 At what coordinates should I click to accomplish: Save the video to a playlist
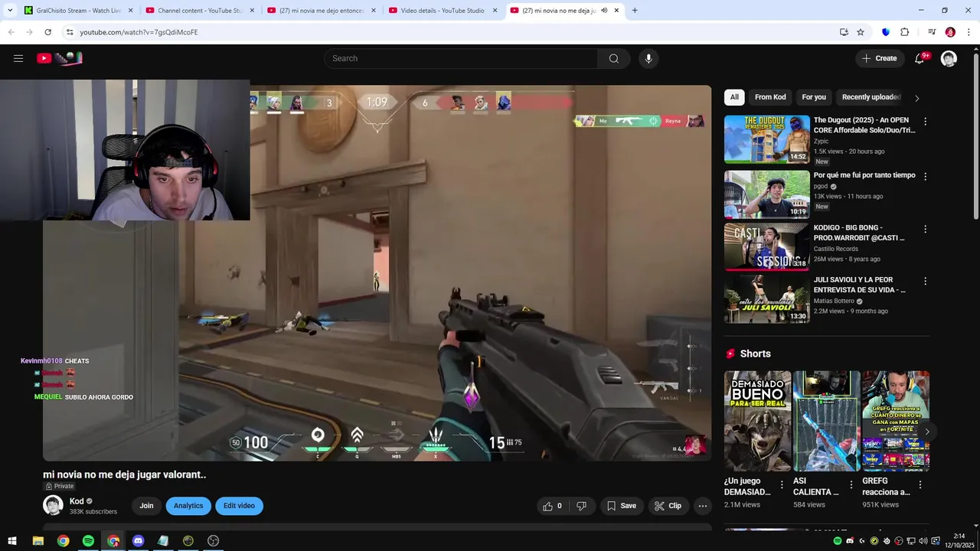coord(622,506)
